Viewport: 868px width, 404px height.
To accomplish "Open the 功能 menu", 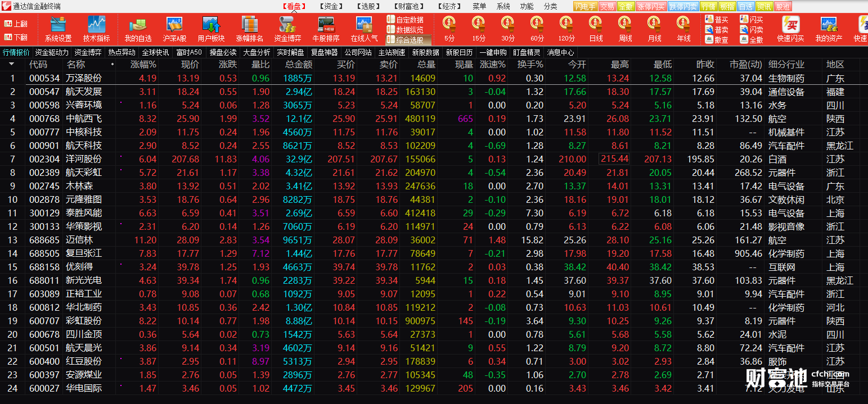I will pos(527,7).
